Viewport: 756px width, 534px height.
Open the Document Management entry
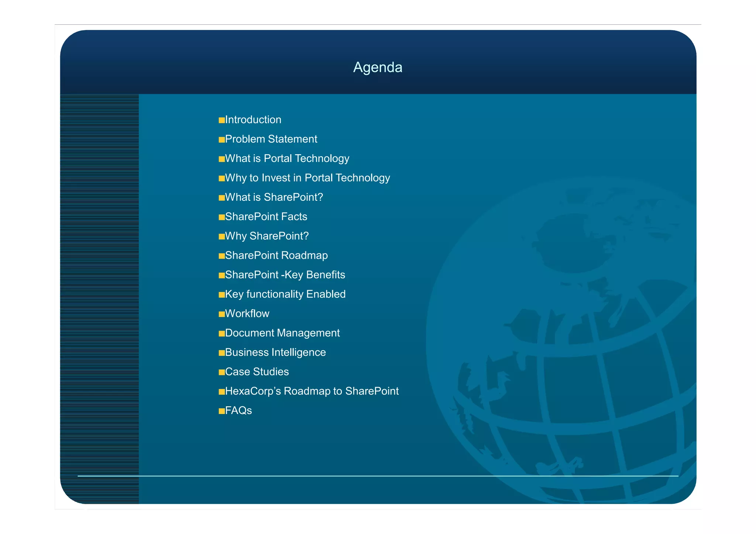(282, 333)
